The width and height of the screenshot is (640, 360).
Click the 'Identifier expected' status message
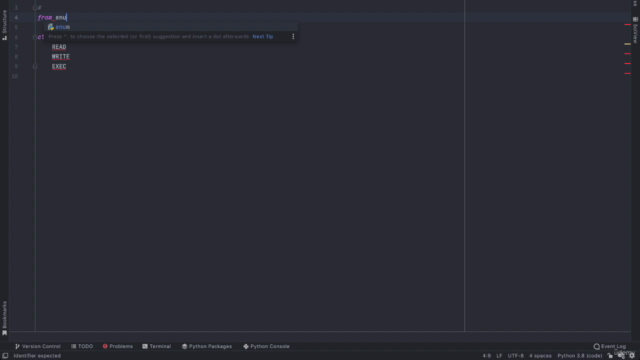pyautogui.click(x=37, y=356)
